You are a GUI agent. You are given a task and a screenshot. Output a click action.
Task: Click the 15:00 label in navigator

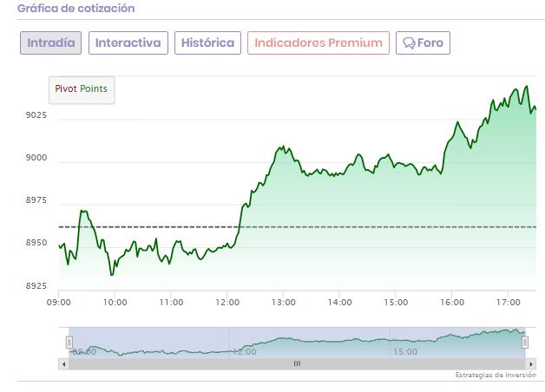pos(405,352)
